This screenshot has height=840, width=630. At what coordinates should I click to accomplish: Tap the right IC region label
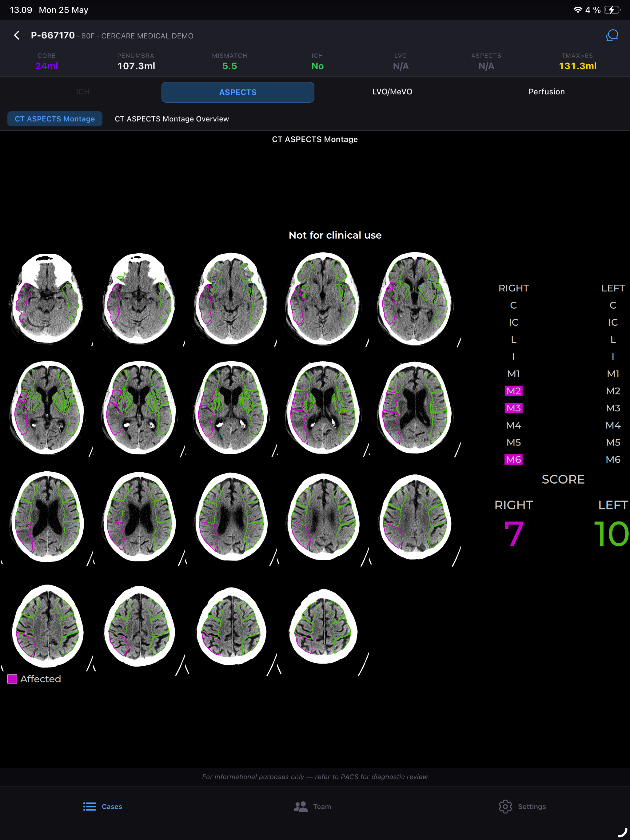click(513, 323)
